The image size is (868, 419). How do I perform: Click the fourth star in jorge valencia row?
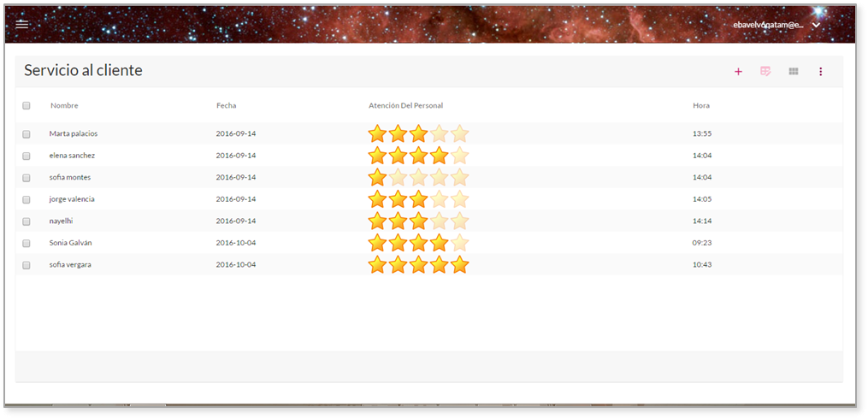[439, 198]
